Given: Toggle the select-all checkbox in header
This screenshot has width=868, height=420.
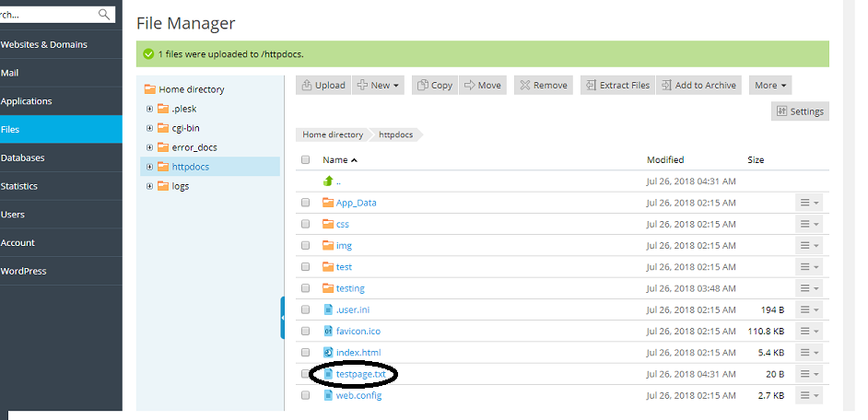Looking at the screenshot, I should tap(305, 160).
